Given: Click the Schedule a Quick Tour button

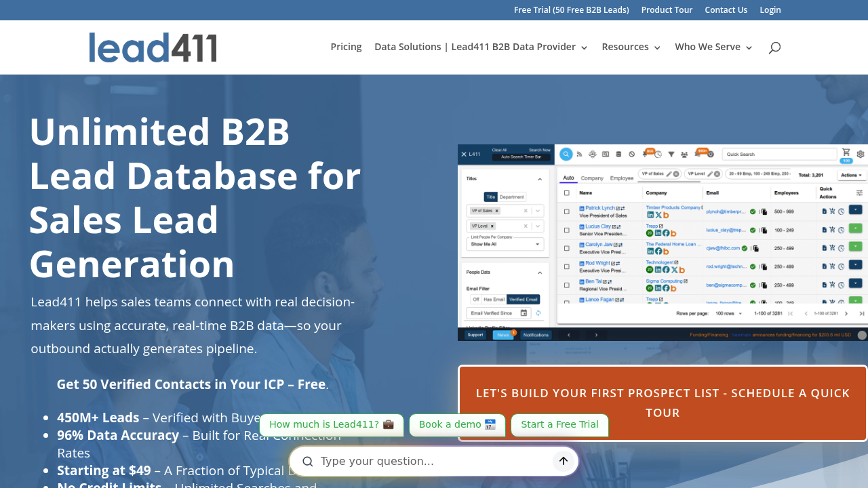Looking at the screenshot, I should (663, 403).
